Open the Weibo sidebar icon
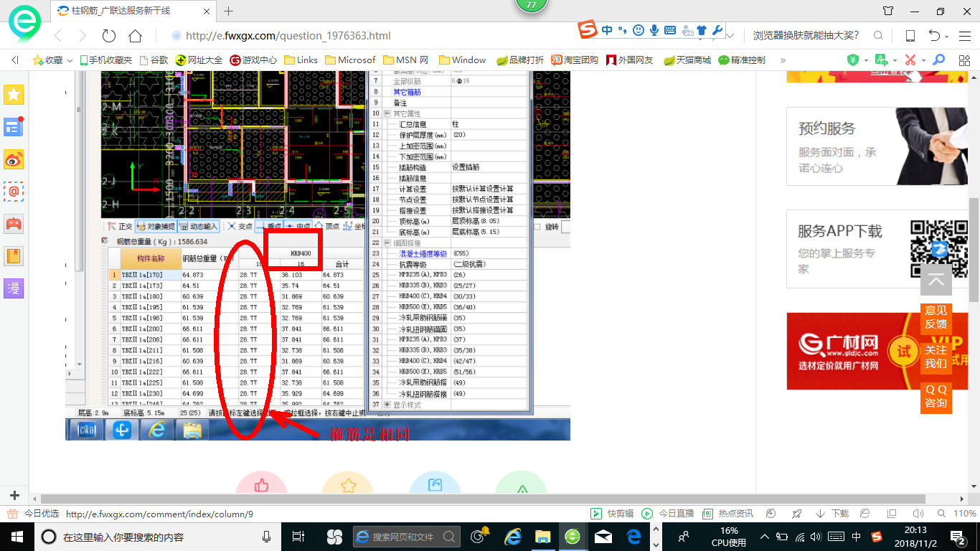The height and width of the screenshot is (551, 980). pyautogui.click(x=14, y=159)
